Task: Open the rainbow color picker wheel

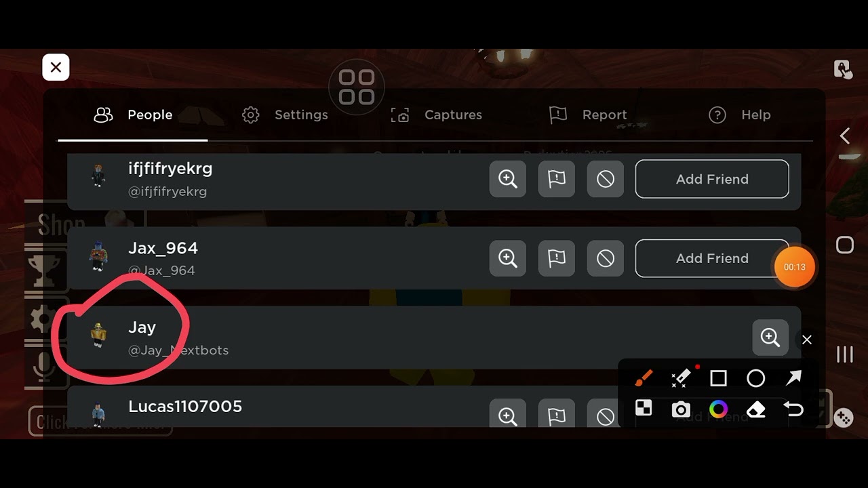Action: pos(718,409)
